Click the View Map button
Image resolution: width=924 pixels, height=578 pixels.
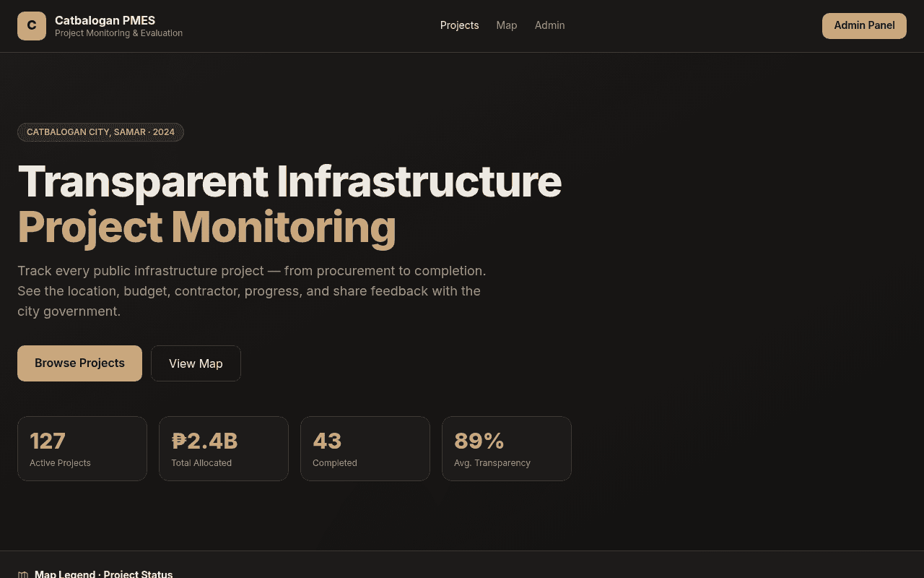(x=196, y=363)
